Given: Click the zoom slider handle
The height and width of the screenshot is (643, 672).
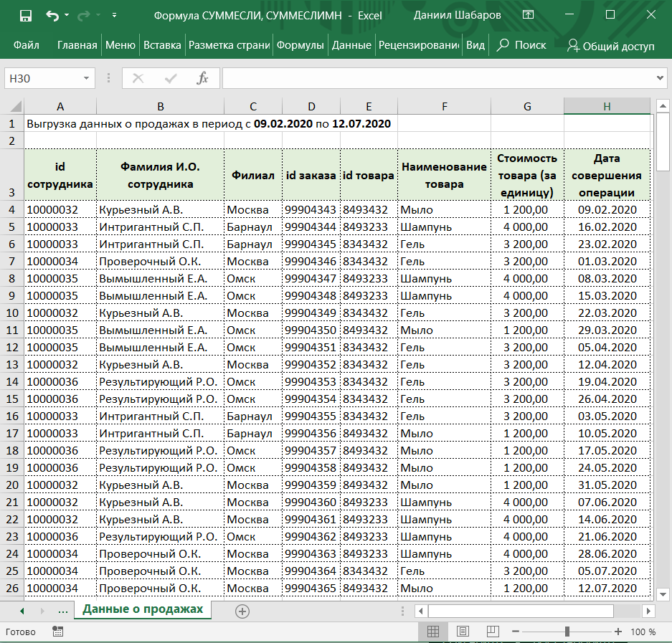Looking at the screenshot, I should [x=567, y=632].
